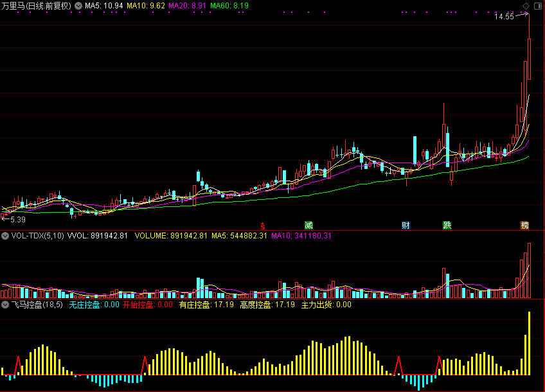Viewport: 545px width, 392px height.
Task: Click the VOLUME: 891942.81 value
Action: [171, 236]
